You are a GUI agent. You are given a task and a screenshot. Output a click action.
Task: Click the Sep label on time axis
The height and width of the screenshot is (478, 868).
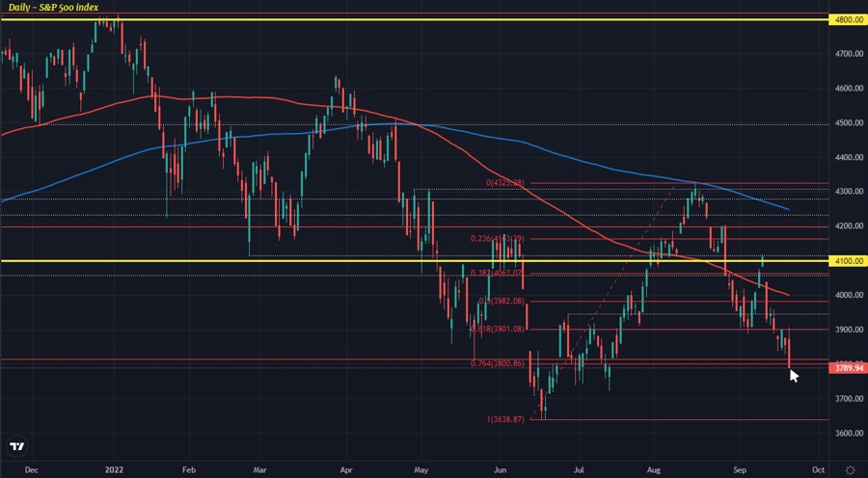pyautogui.click(x=740, y=469)
